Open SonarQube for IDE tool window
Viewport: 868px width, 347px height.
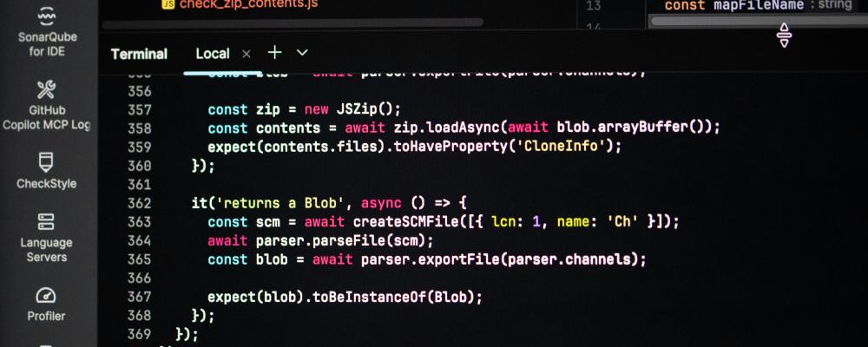tap(47, 33)
